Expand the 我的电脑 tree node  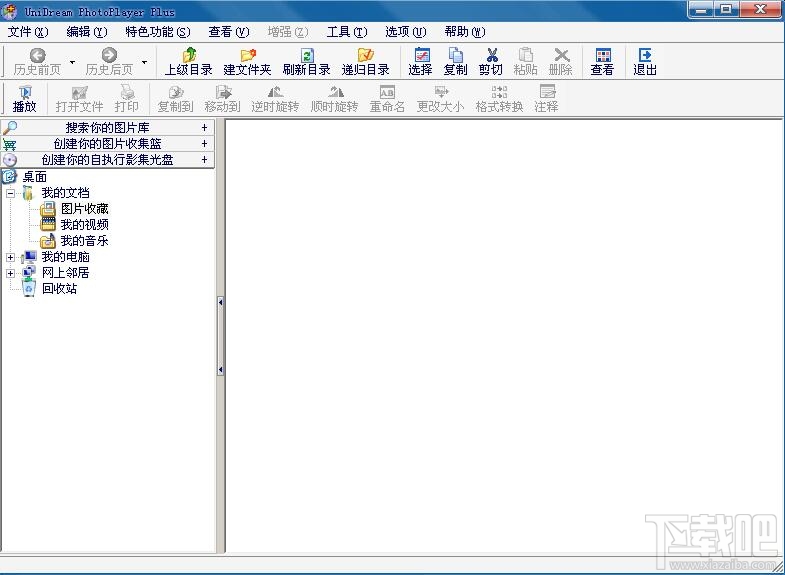click(x=11, y=257)
